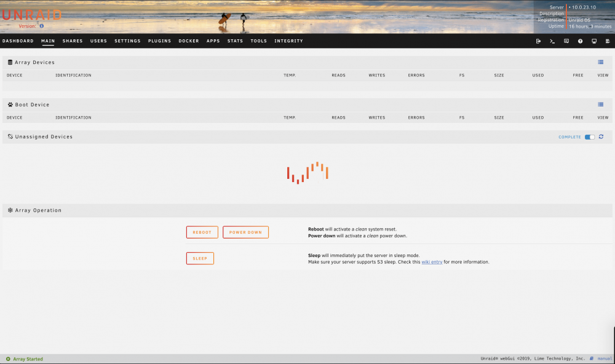Click Array Devices list view icon
Viewport: 615px width, 364px height.
tap(600, 62)
